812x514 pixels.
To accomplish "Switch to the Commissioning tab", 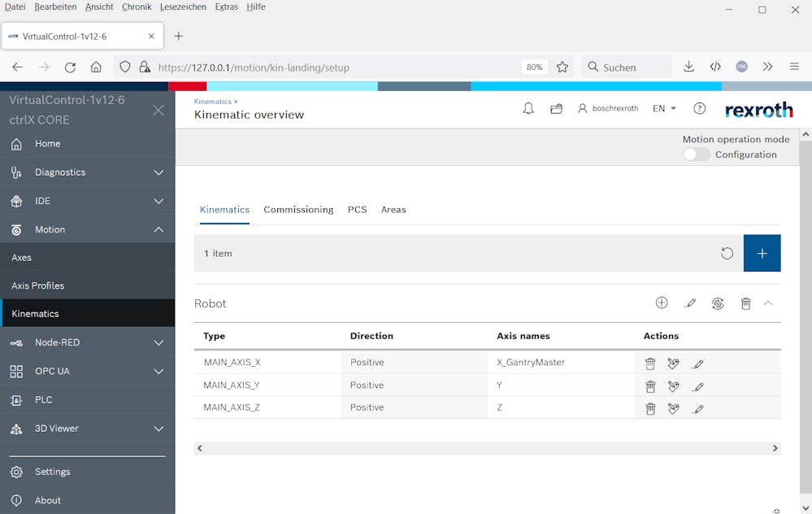I will pyautogui.click(x=298, y=210).
